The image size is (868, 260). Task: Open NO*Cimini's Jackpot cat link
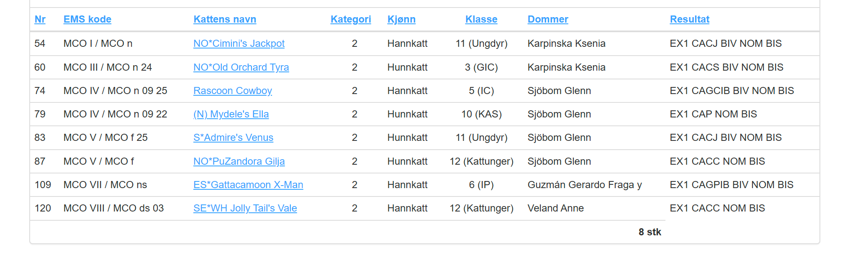point(239,43)
